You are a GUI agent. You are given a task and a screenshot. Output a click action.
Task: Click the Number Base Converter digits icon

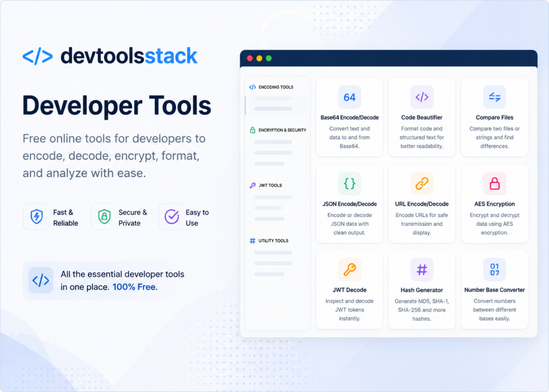494,270
